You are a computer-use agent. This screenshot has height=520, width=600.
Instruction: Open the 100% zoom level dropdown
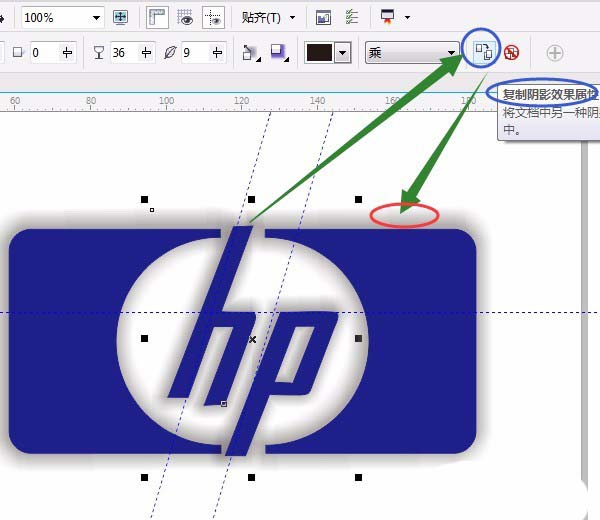96,18
